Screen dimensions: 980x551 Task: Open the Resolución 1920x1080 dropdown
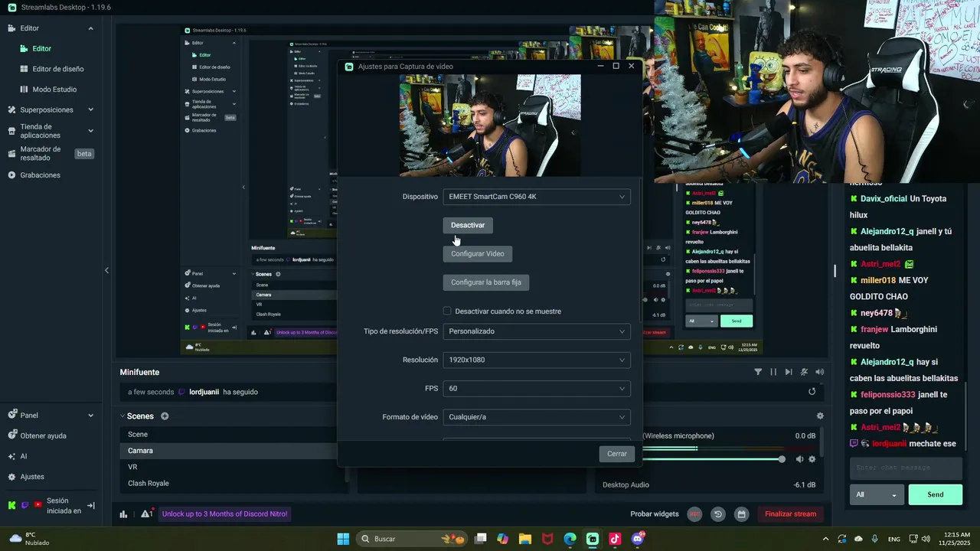537,360
